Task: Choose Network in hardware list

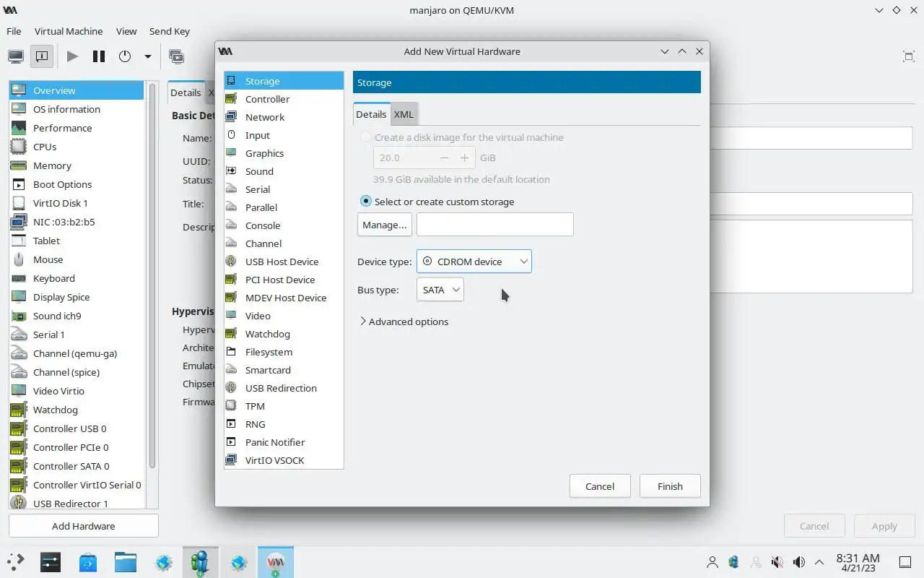Action: [284, 117]
